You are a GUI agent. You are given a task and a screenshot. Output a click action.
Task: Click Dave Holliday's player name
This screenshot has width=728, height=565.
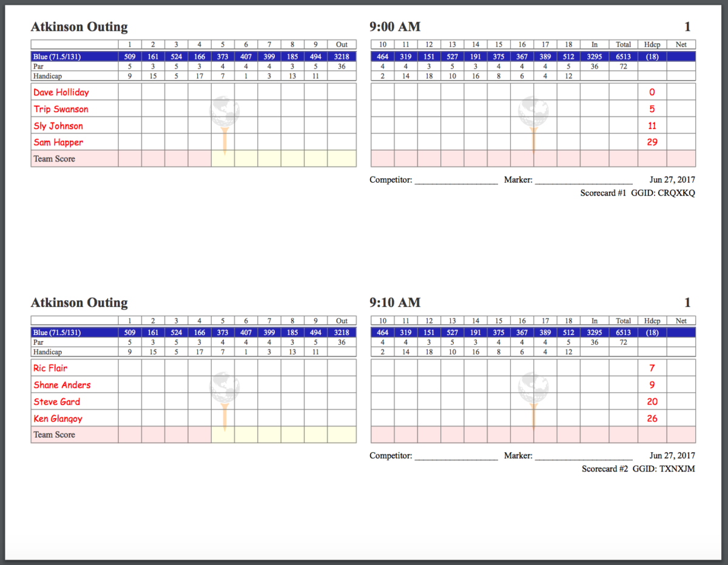click(x=61, y=92)
